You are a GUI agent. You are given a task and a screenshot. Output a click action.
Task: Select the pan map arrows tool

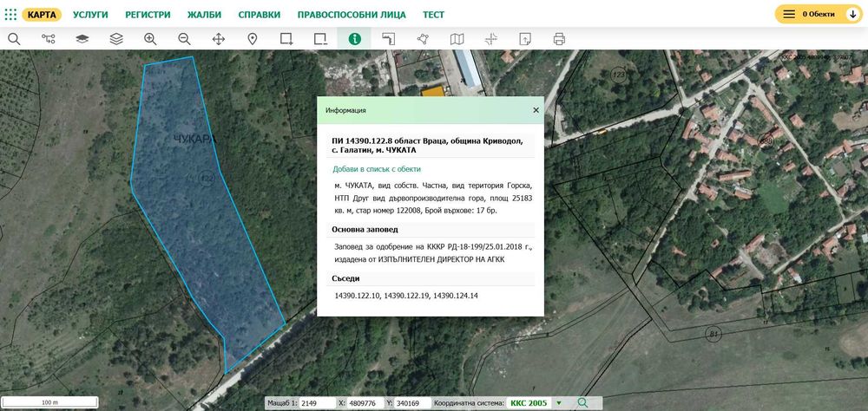tap(218, 39)
